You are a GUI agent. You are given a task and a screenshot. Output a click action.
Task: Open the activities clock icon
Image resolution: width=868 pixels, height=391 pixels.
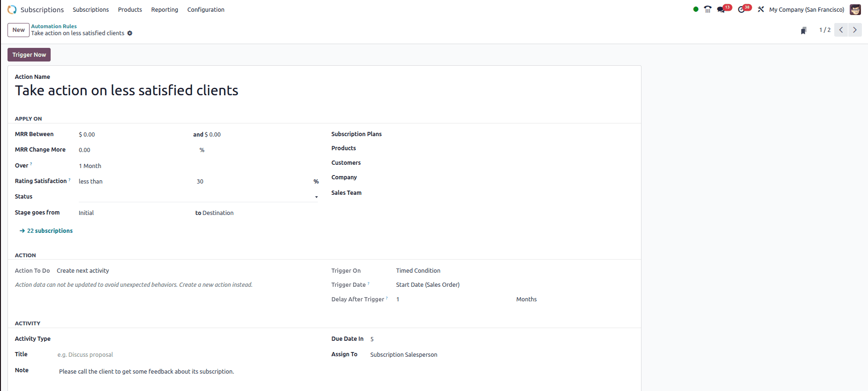pyautogui.click(x=741, y=9)
